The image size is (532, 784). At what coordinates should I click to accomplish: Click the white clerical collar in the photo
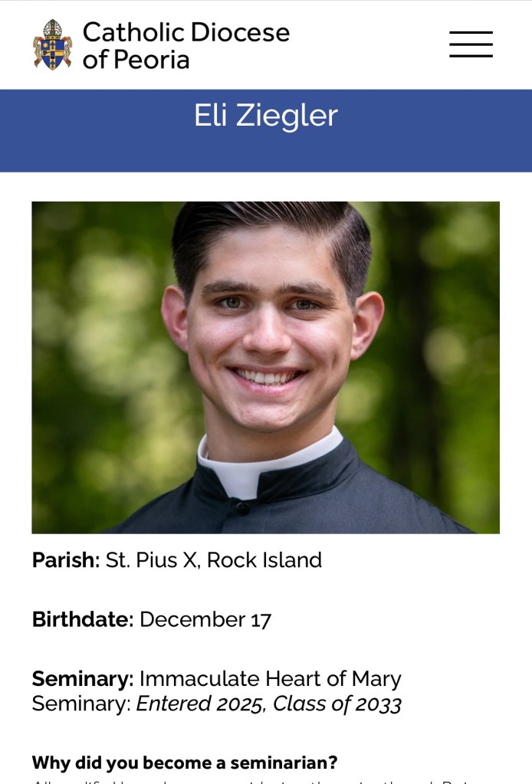coord(230,469)
